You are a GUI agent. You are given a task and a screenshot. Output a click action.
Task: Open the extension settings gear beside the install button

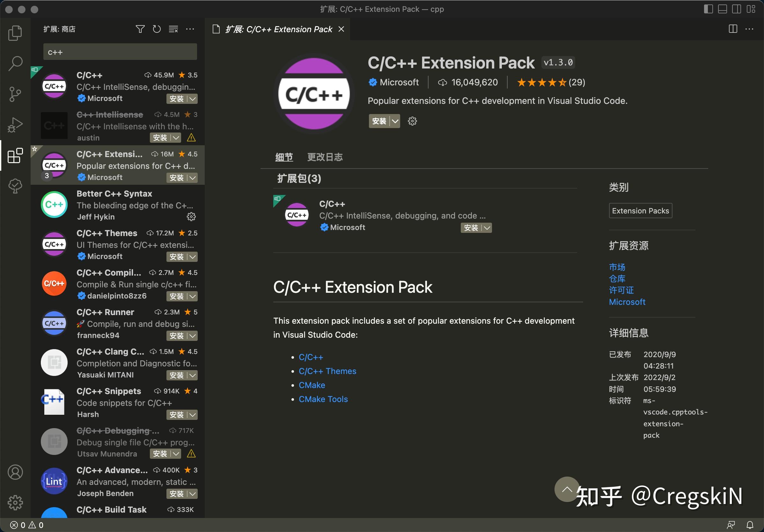[x=412, y=121]
